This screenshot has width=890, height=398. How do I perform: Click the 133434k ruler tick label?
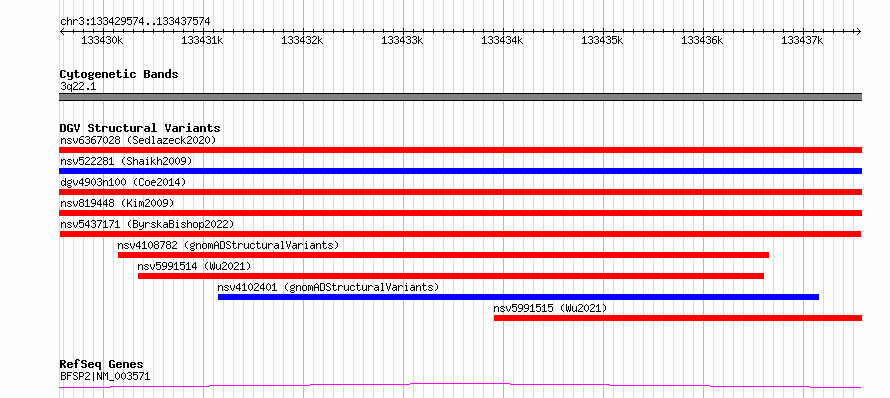pos(502,40)
